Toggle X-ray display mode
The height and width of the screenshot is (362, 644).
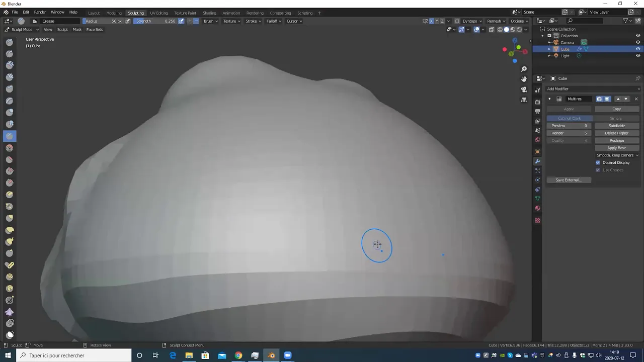pyautogui.click(x=492, y=29)
